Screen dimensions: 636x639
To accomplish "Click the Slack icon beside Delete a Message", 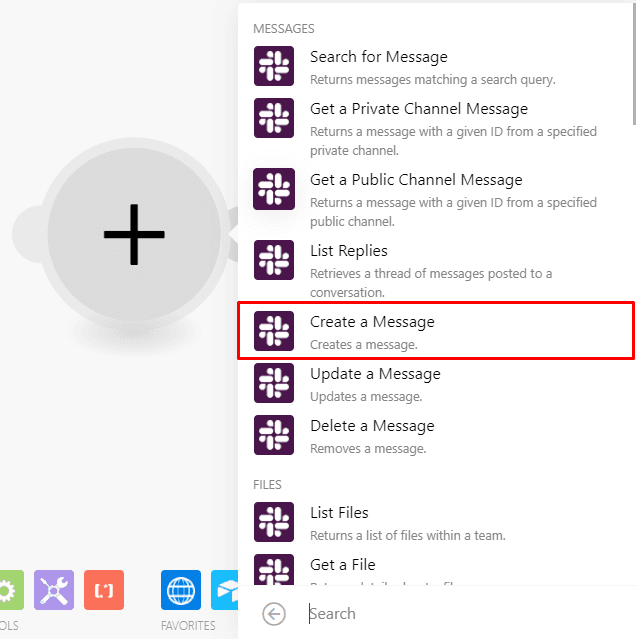I will 274,435.
